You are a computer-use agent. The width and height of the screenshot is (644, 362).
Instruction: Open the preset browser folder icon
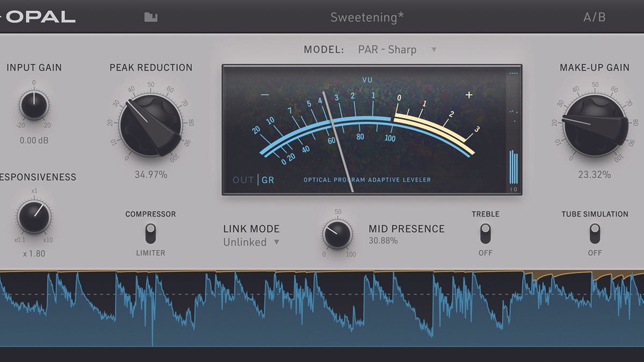click(152, 16)
